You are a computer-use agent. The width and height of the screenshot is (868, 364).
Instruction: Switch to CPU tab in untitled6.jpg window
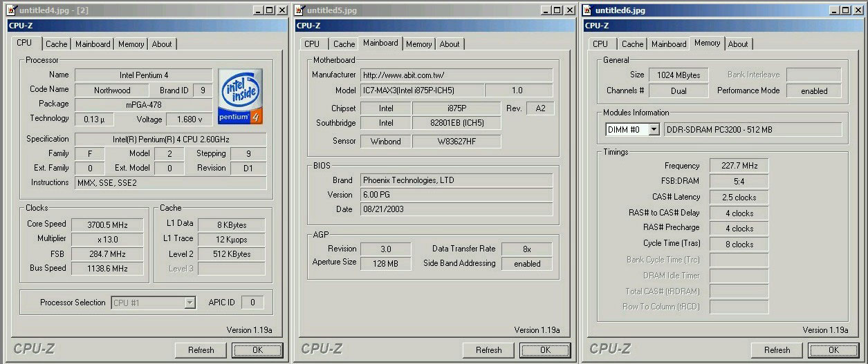pos(600,44)
